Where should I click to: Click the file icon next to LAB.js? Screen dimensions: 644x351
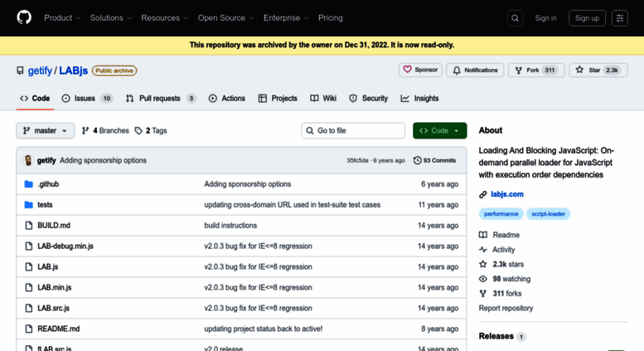click(28, 266)
